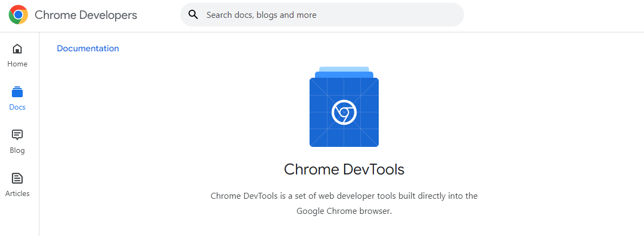644x236 pixels.
Task: Click the Docs stack icon in sidebar
Action: (x=17, y=92)
